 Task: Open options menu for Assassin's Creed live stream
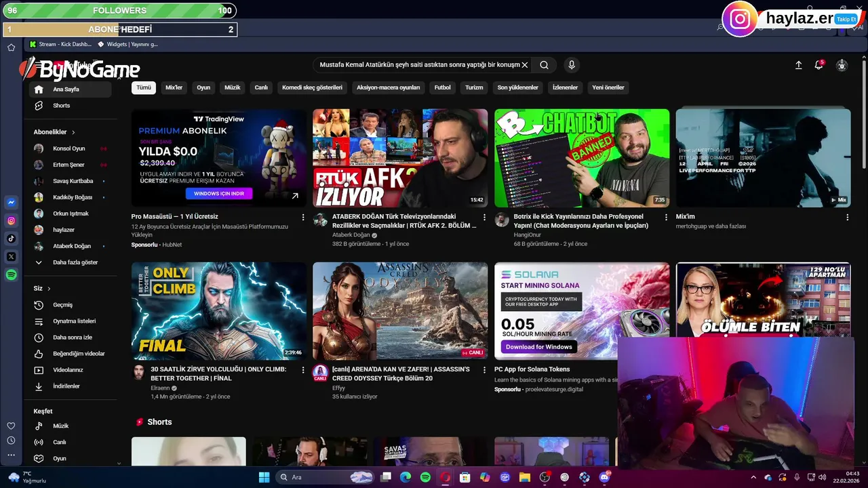click(484, 370)
